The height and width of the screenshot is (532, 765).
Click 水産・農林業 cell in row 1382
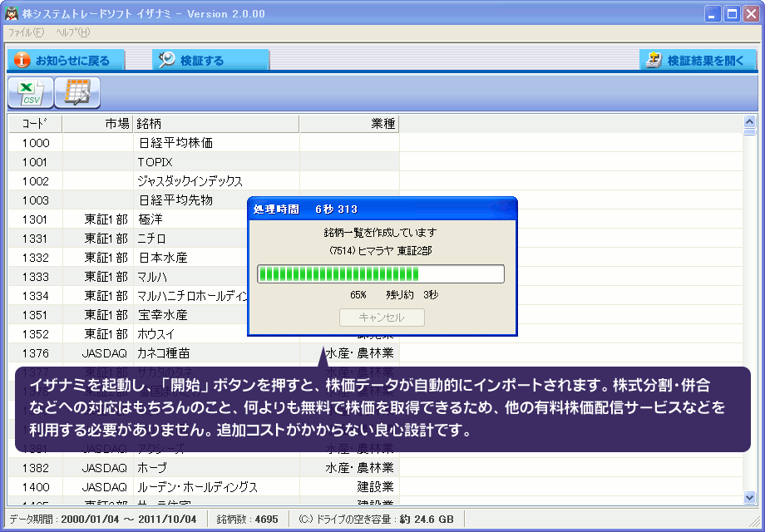coord(349,468)
